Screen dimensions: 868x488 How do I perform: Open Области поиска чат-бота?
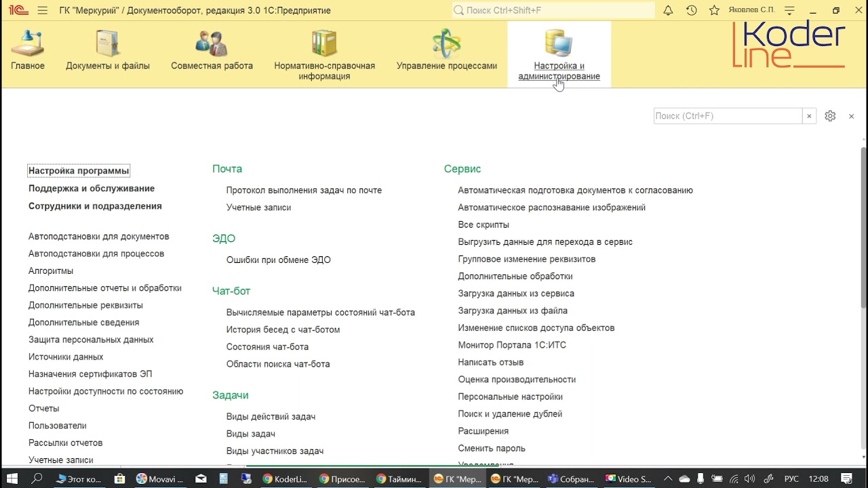278,364
